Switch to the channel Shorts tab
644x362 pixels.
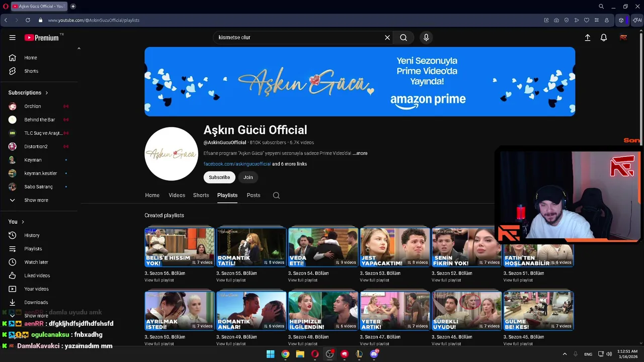201,196
